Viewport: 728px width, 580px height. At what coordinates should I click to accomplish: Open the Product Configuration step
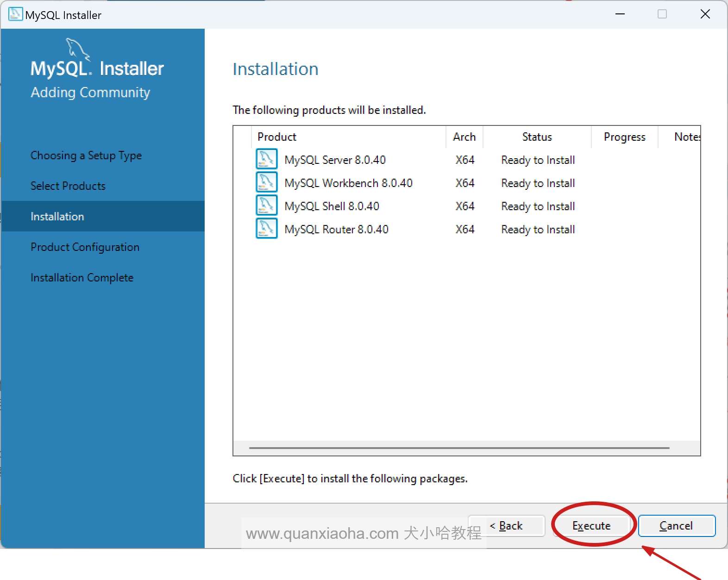pos(85,247)
